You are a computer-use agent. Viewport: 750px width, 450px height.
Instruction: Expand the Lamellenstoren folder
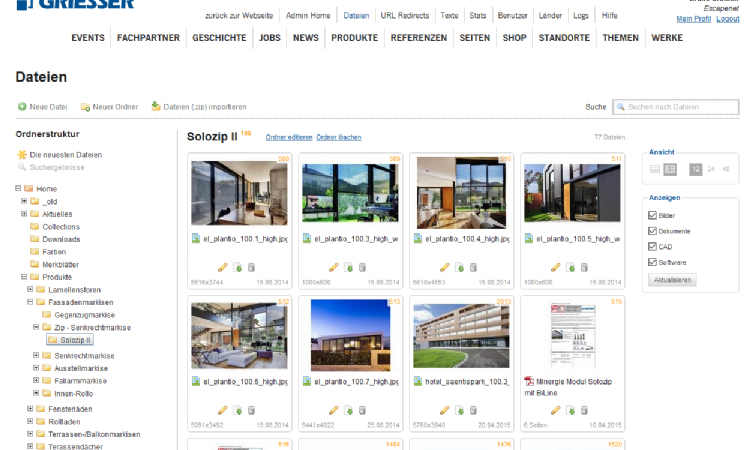click(30, 288)
